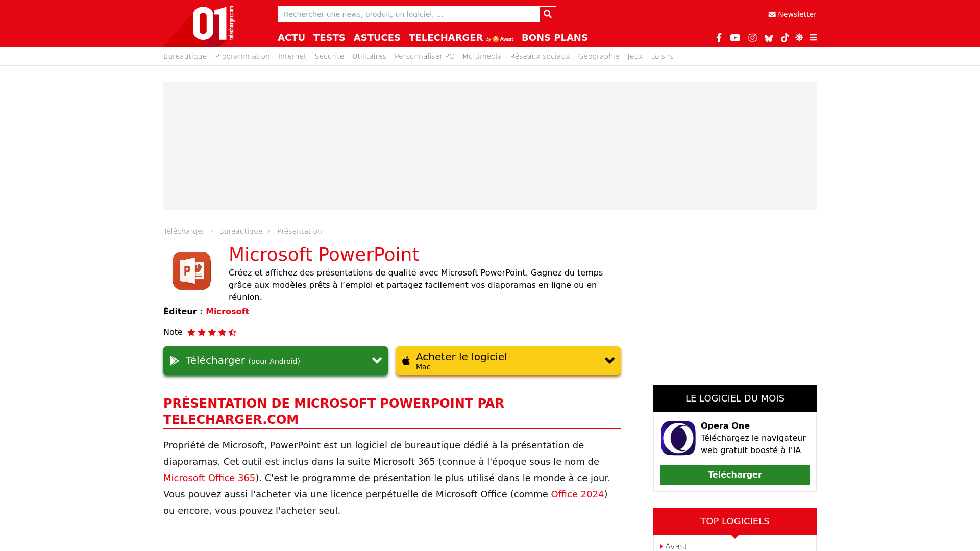The image size is (980, 551).
Task: Open the Microsoft Office 365 link
Action: pos(209,478)
